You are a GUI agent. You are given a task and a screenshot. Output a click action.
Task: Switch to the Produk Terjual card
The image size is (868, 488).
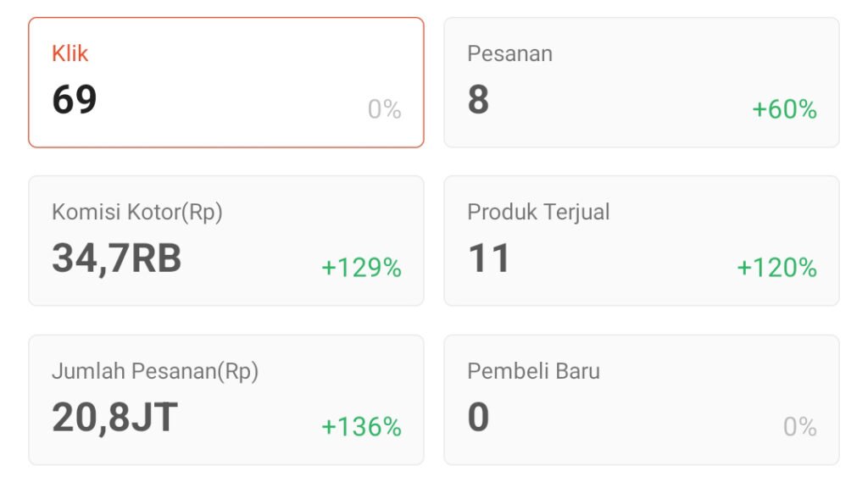click(x=641, y=241)
